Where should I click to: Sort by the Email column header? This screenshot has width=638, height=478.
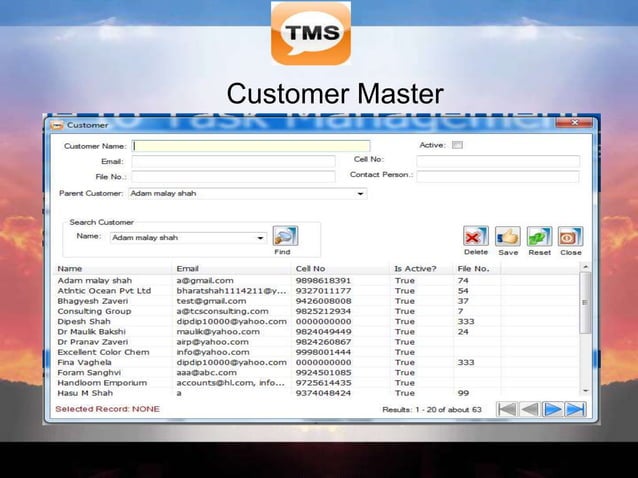click(232, 269)
